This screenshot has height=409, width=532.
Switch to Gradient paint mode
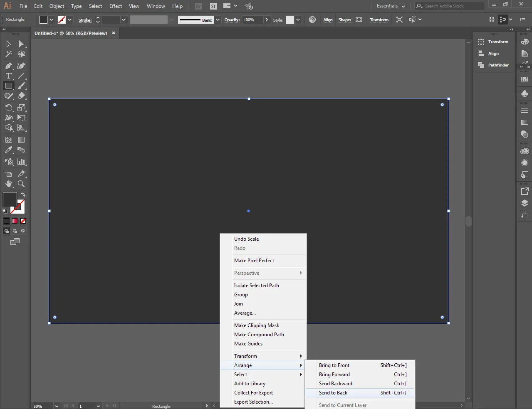pos(15,221)
